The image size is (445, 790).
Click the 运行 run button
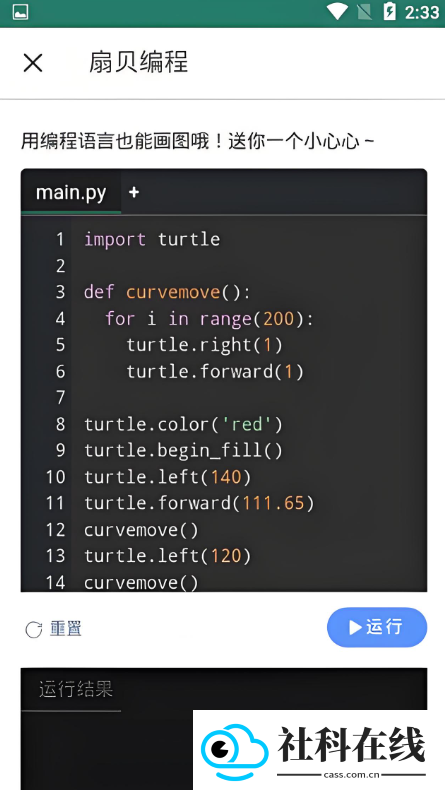[376, 627]
